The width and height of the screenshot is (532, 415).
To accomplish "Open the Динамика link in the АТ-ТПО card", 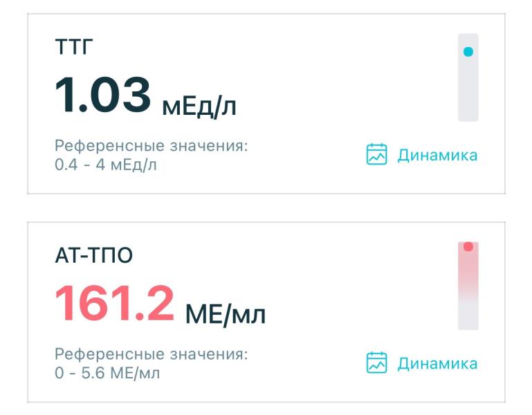I will click(x=437, y=363).
